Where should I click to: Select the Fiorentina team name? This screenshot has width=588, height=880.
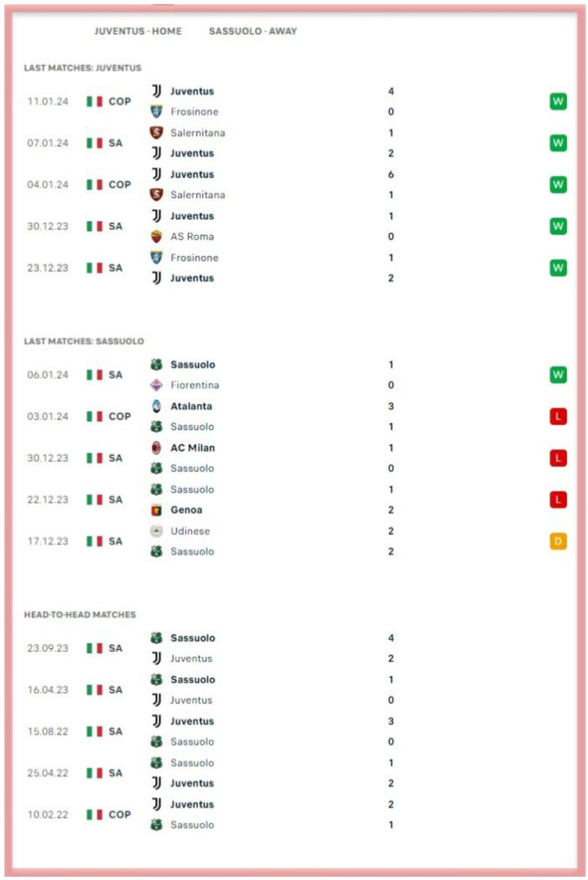tap(195, 385)
